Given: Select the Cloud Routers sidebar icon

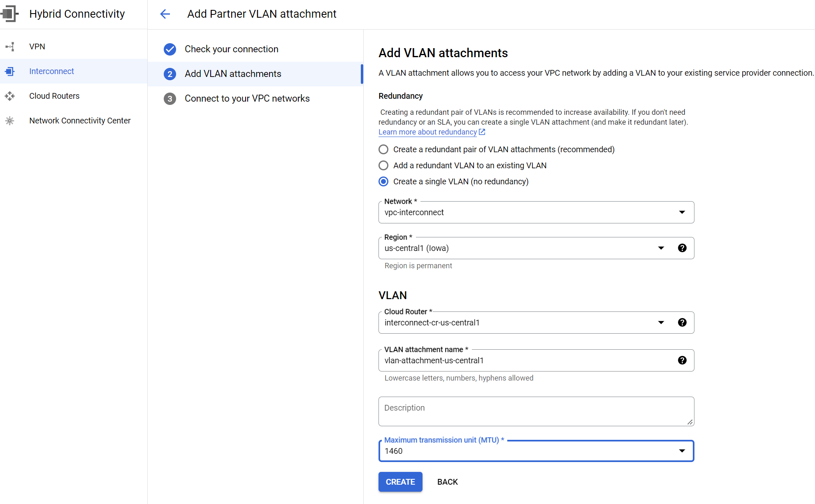Looking at the screenshot, I should tap(10, 96).
